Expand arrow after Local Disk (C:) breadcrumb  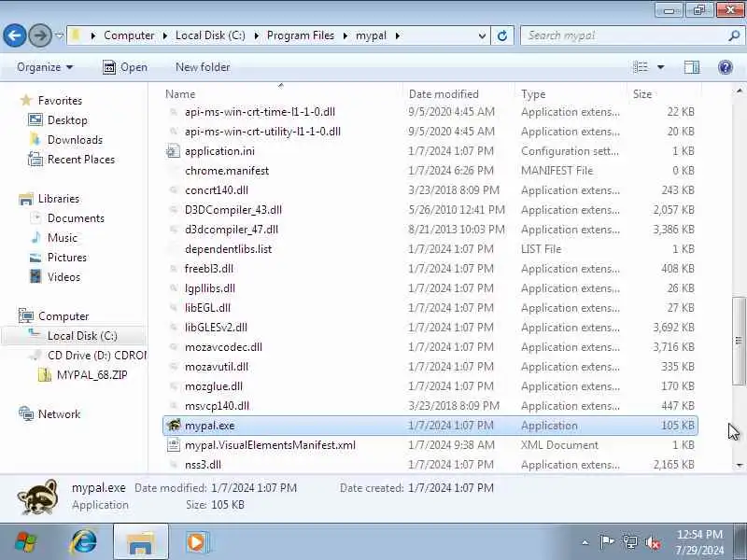click(x=256, y=35)
